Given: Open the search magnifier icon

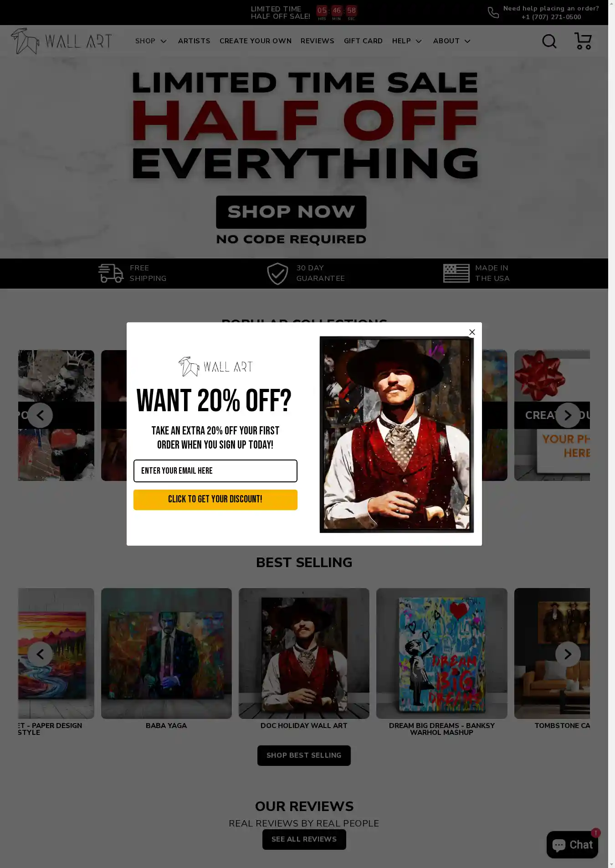Looking at the screenshot, I should click(549, 41).
